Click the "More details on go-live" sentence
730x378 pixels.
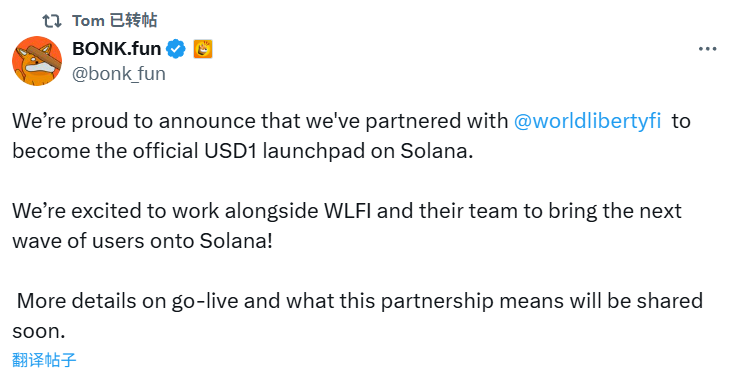(359, 301)
